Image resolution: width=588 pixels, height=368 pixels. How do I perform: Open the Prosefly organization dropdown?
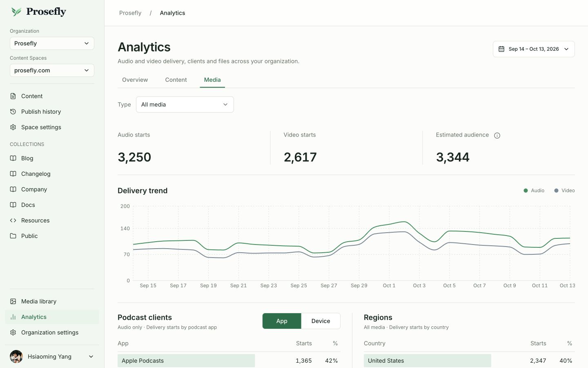(52, 43)
